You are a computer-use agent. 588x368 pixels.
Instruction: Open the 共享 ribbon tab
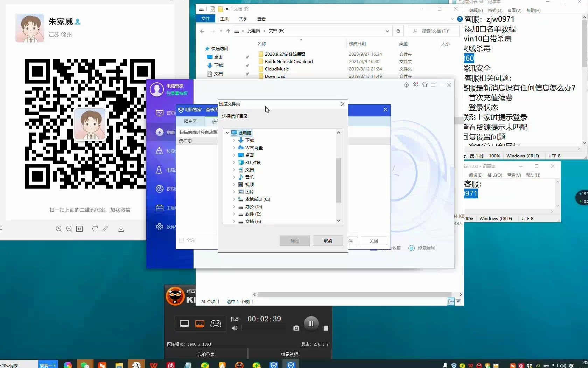pyautogui.click(x=243, y=19)
